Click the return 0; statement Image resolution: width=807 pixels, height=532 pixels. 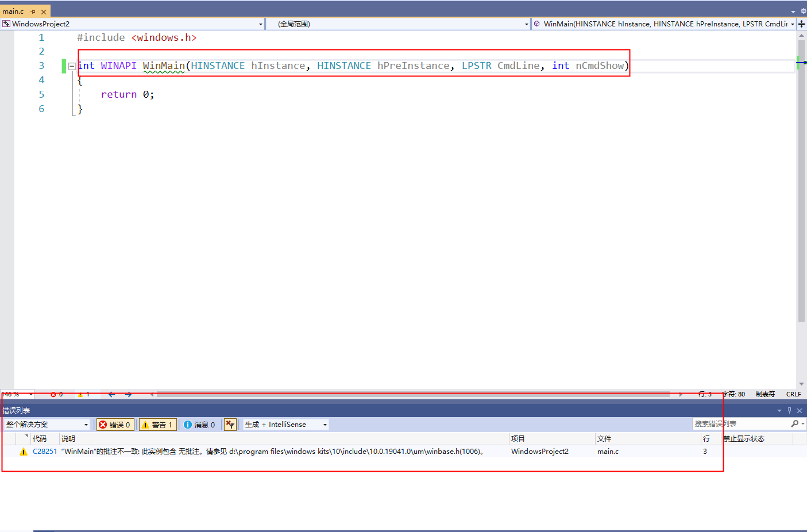point(128,94)
